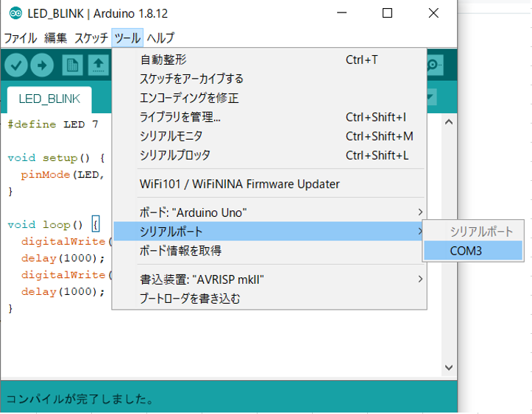Click the Open sketch up-arrow icon
Viewport: 532px width, 414px height.
[99, 65]
